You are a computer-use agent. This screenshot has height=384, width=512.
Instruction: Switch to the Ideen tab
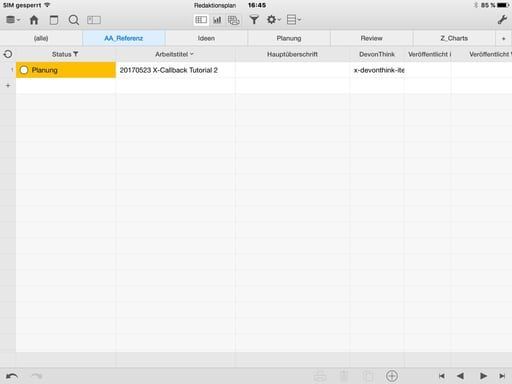pyautogui.click(x=206, y=38)
